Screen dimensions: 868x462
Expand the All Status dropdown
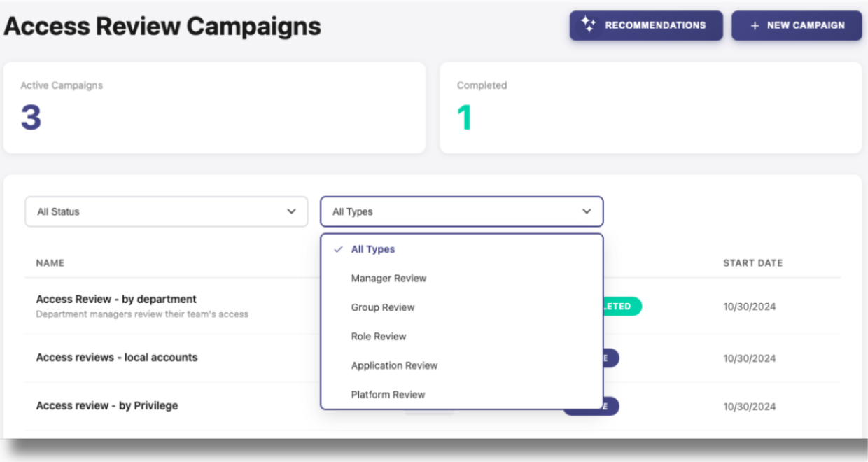pyautogui.click(x=167, y=211)
